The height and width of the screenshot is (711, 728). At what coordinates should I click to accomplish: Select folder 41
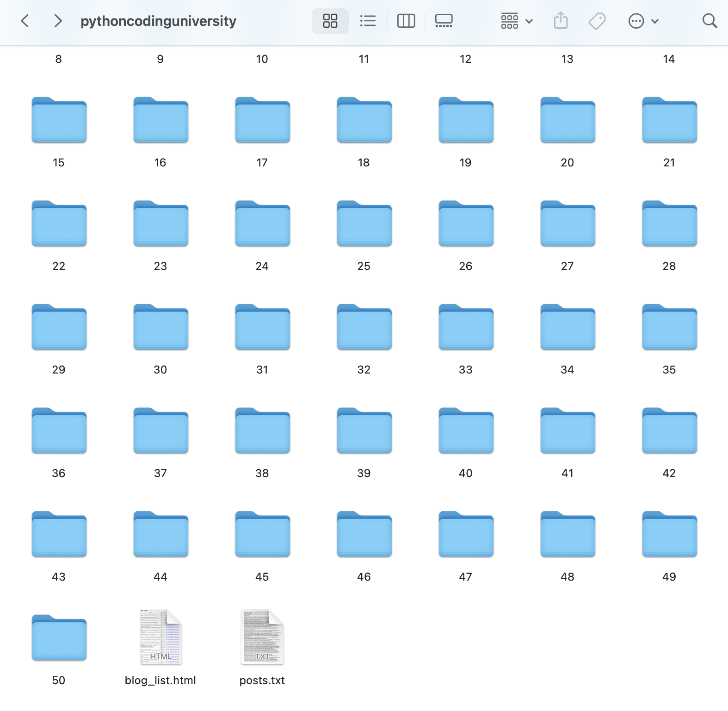pos(568,430)
